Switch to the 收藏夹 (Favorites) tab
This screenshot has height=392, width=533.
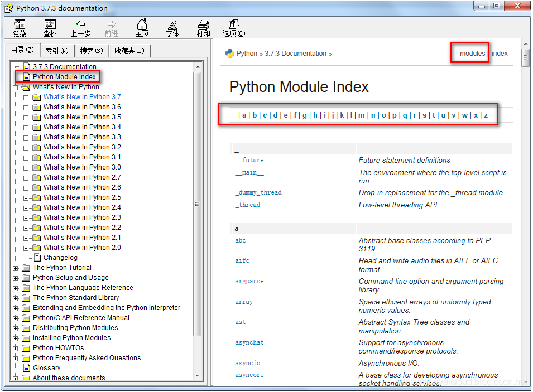[x=129, y=51]
